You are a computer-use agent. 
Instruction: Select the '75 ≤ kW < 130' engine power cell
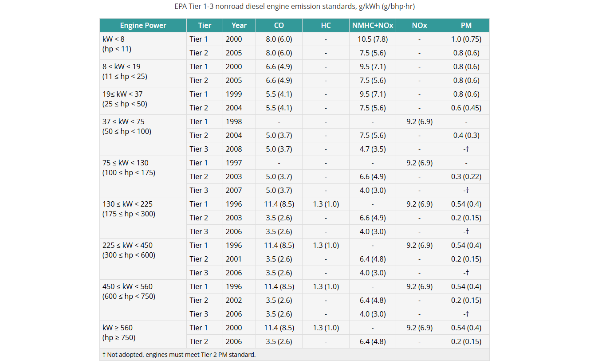point(143,176)
